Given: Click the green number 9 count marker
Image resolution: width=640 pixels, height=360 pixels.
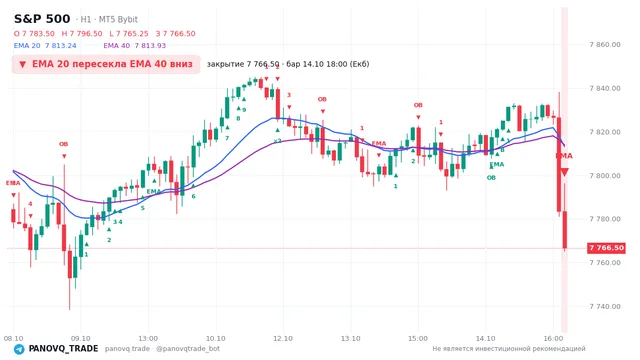Looking at the screenshot, I should click(x=244, y=110).
